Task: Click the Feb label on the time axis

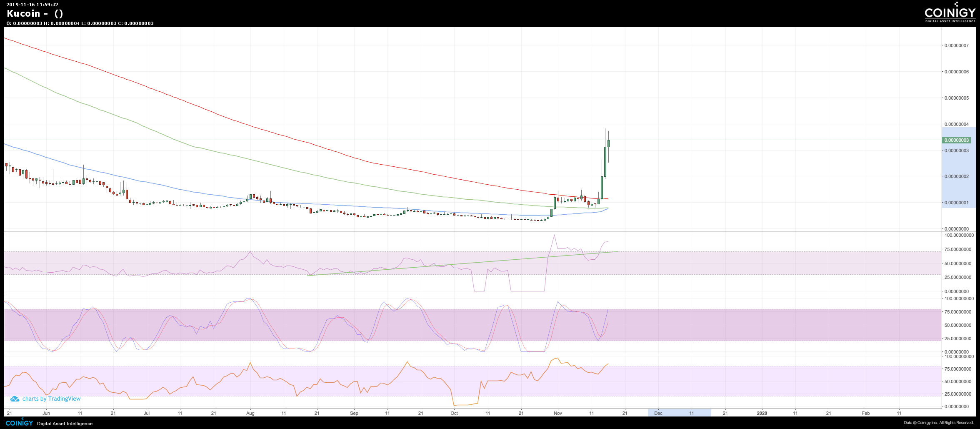Action: coord(865,413)
